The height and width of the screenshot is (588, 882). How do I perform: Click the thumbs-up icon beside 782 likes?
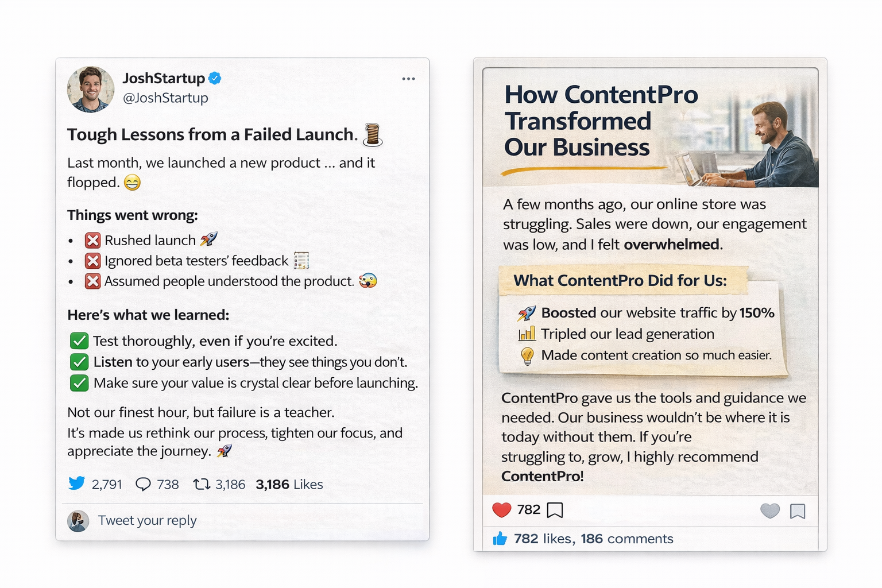(x=501, y=538)
